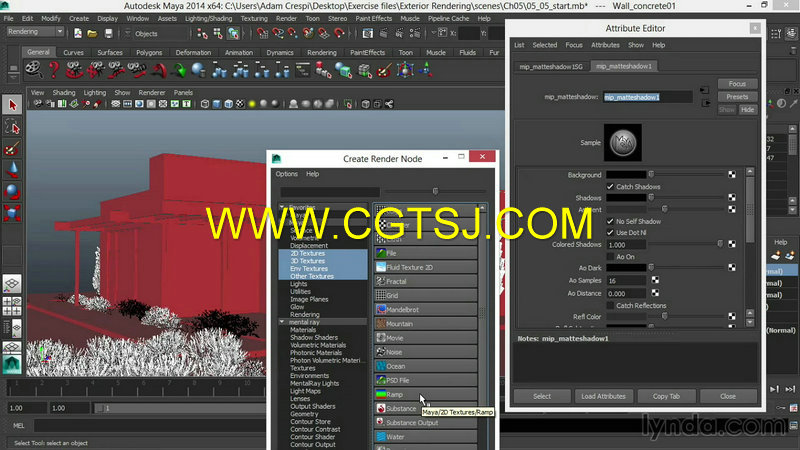800x450 pixels.
Task: Open the Render menu in main menubar
Action: (x=286, y=18)
